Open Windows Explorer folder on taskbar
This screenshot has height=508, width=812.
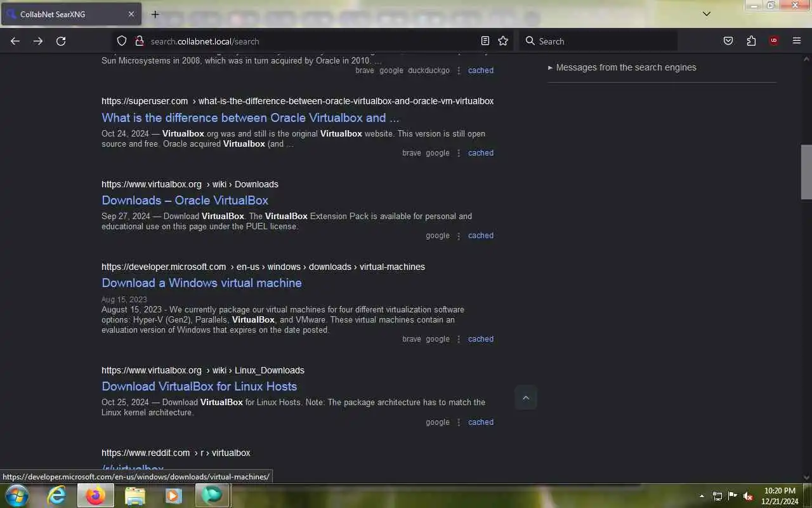(x=134, y=495)
